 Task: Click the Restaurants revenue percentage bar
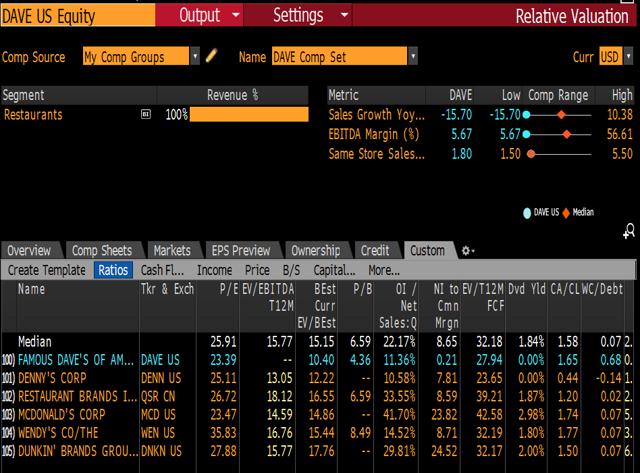[x=249, y=114]
